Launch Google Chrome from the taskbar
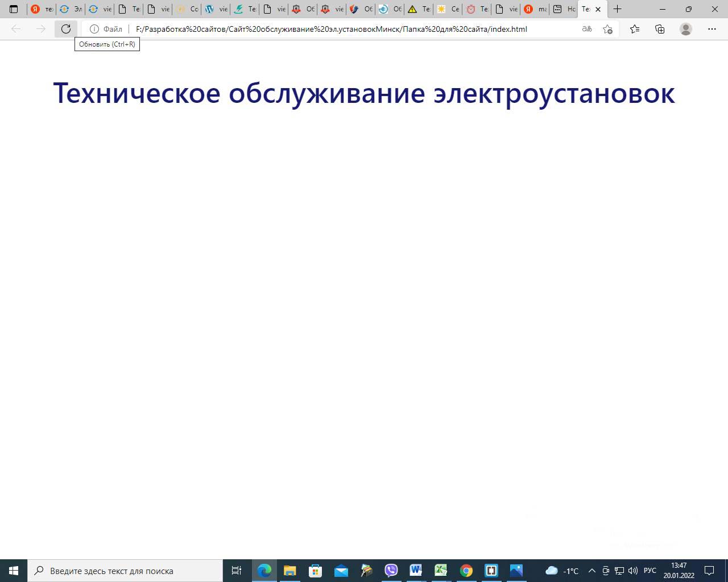The height and width of the screenshot is (582, 728). point(466,571)
